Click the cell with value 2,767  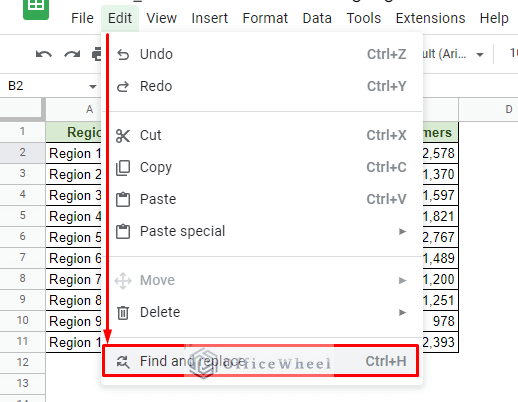click(x=440, y=237)
